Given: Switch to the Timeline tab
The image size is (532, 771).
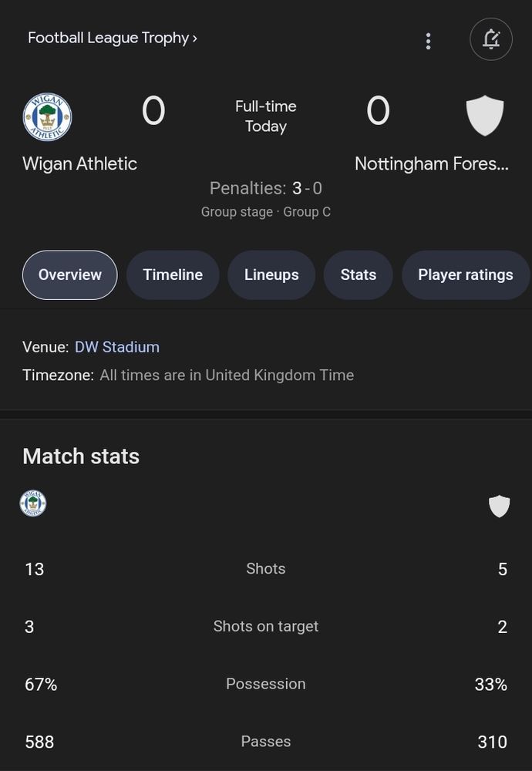Looking at the screenshot, I should click(x=173, y=275).
